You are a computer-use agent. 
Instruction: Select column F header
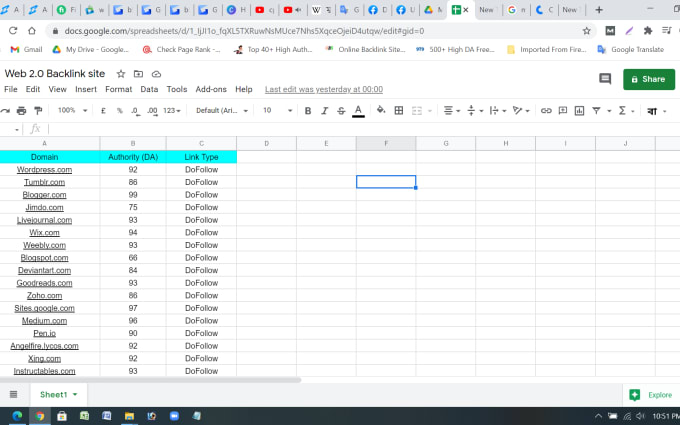click(386, 144)
